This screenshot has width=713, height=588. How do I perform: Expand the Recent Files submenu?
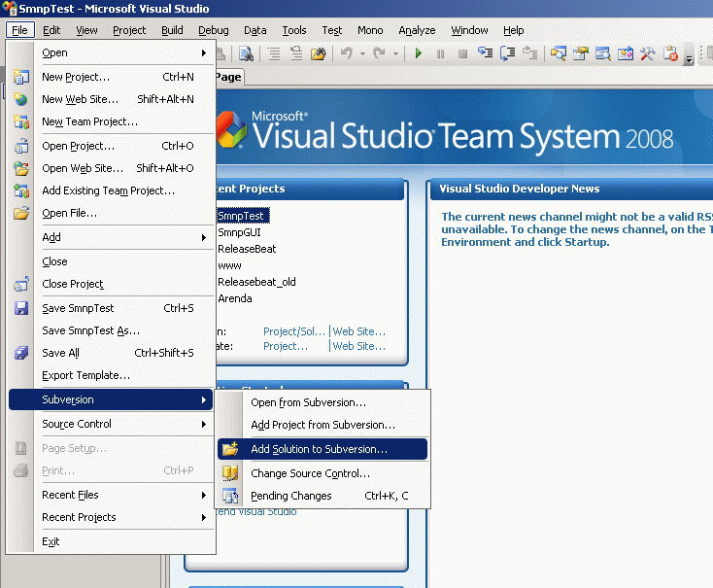[204, 495]
